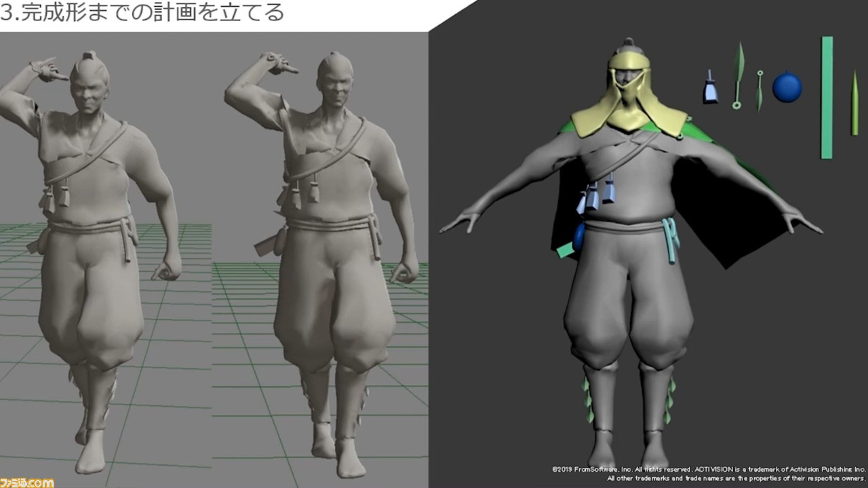Select the blue bell prop beside the kunai
The image size is (868, 488).
(x=710, y=87)
